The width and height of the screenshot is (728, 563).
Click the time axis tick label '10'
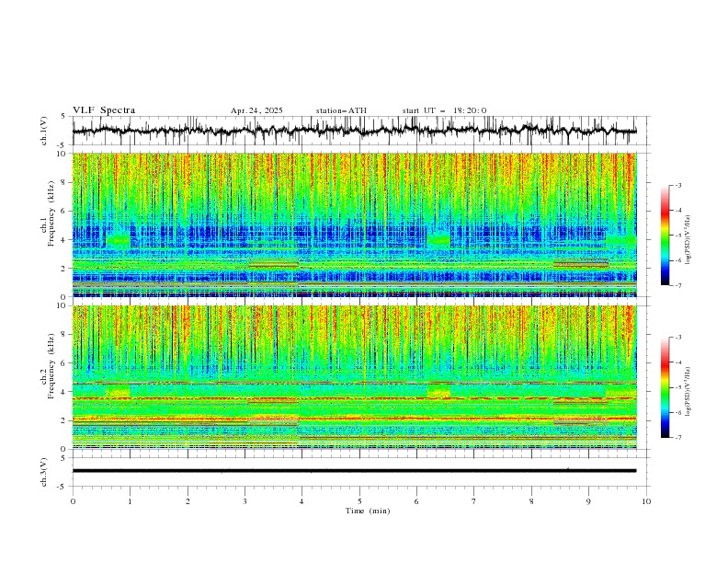coord(646,501)
